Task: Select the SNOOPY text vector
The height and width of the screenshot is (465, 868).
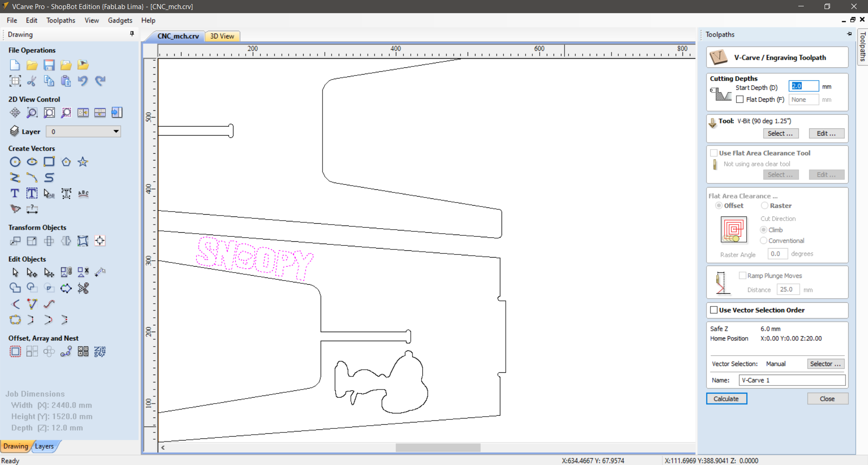Action: coord(254,258)
